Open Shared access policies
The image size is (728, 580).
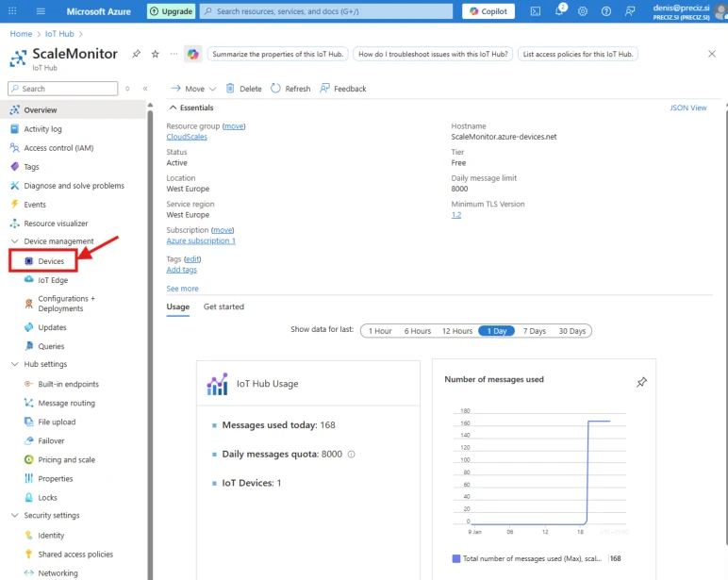(x=74, y=555)
